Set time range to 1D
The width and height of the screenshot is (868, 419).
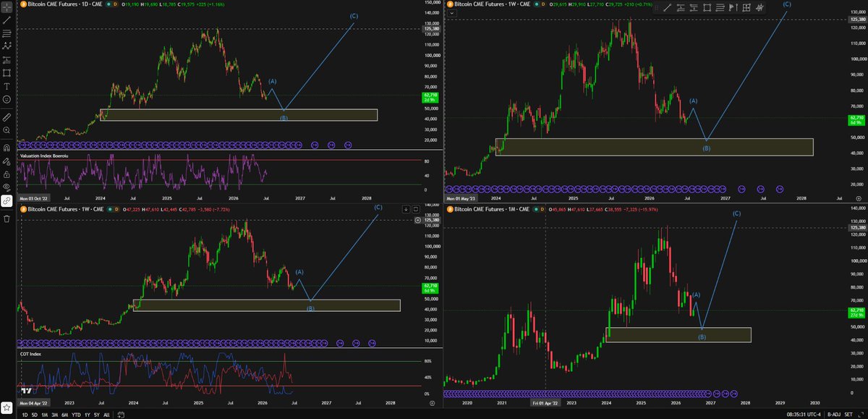point(25,415)
